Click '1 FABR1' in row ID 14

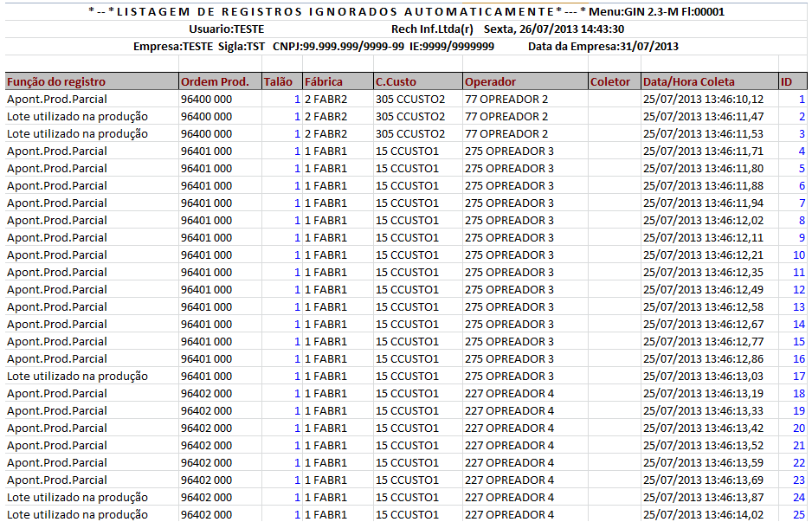[325, 325]
